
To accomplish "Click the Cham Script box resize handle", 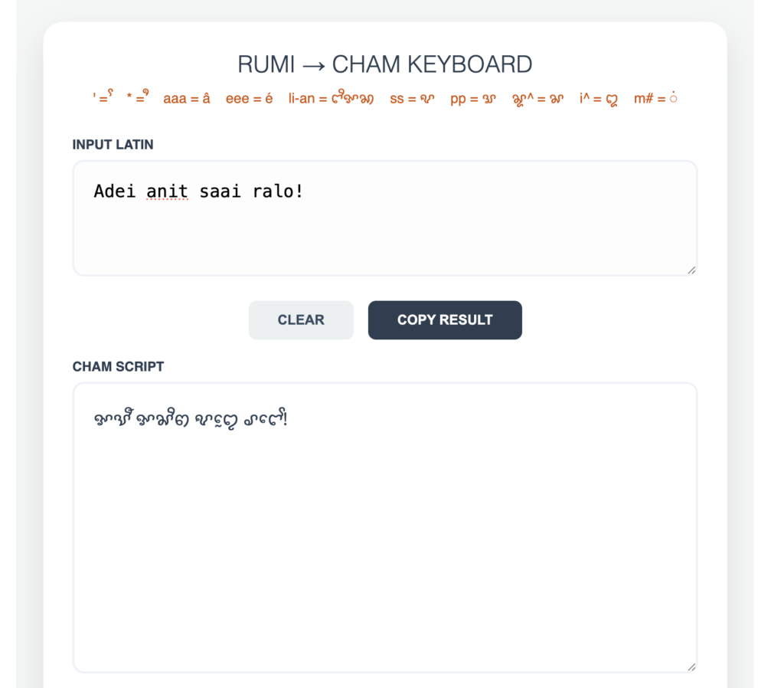I will point(691,667).
